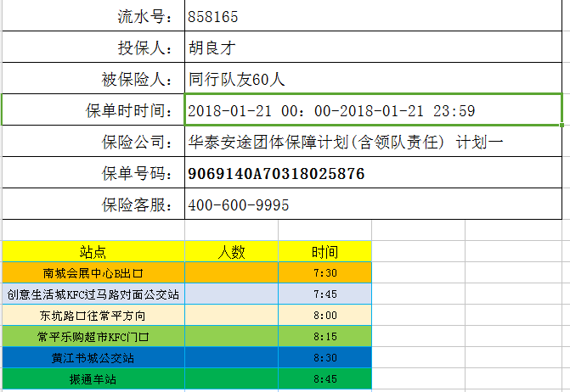The width and height of the screenshot is (570, 392).
Task: Click the empty 人数 cell for 黄江书城公交站 row
Action: pos(232,357)
